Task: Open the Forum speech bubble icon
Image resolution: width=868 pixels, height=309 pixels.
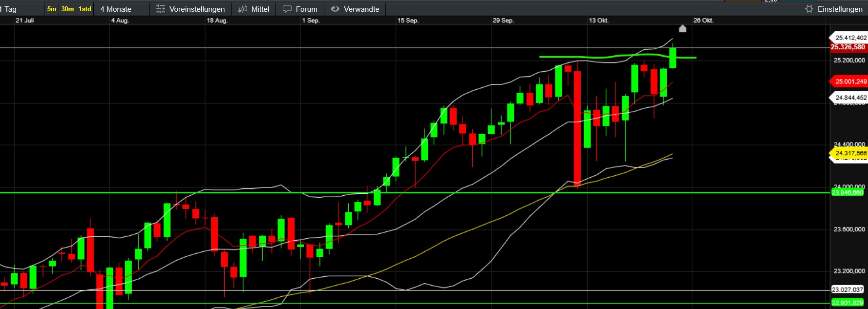Action: click(287, 9)
